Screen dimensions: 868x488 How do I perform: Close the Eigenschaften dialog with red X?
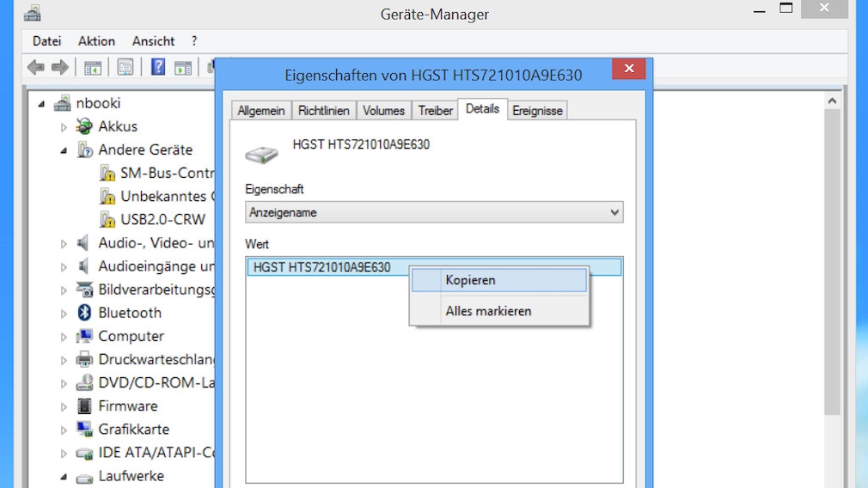[x=629, y=69]
